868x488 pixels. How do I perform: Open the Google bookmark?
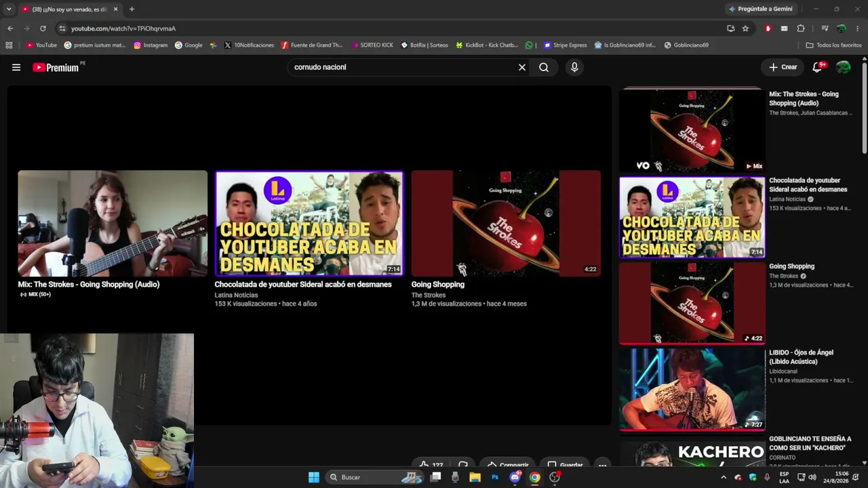tap(189, 45)
